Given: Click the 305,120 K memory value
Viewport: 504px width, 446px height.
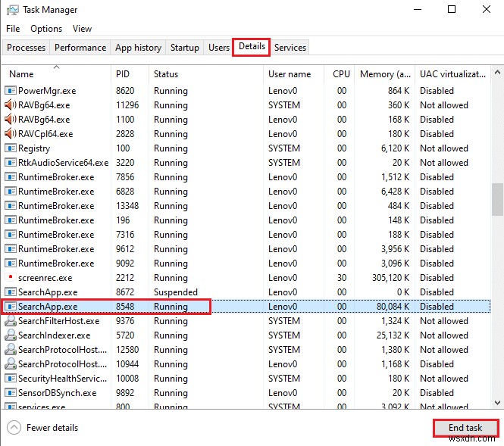Looking at the screenshot, I should coord(390,278).
